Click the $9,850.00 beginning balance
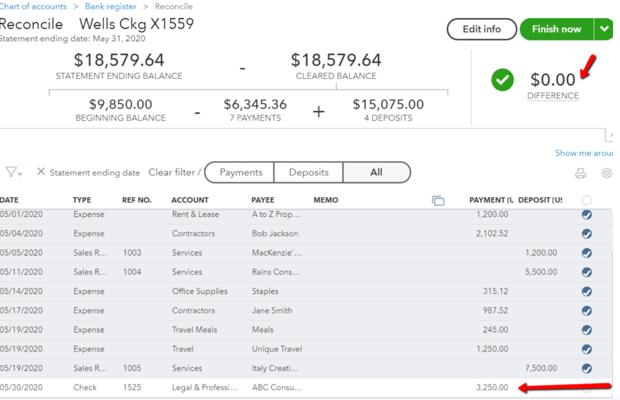 (121, 109)
